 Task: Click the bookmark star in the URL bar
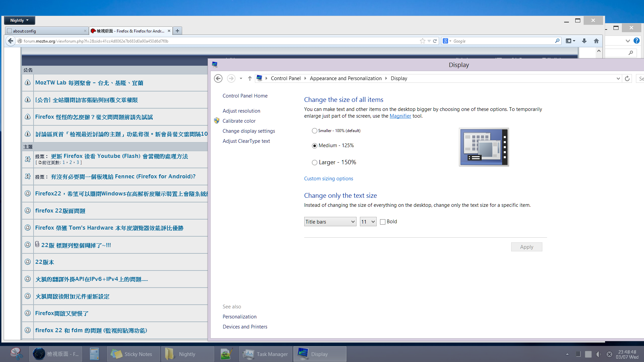(x=422, y=41)
